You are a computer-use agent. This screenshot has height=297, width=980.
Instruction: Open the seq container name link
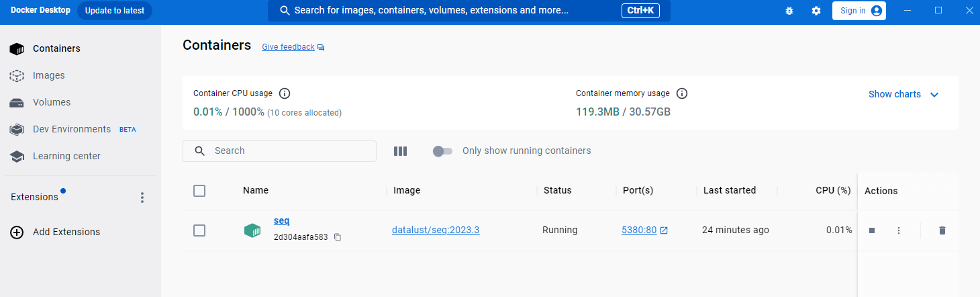tap(282, 220)
